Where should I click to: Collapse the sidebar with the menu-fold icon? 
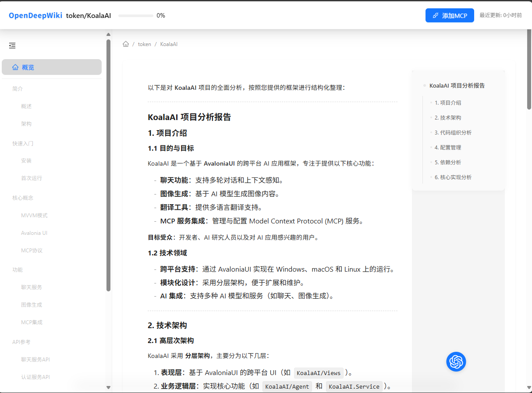pyautogui.click(x=12, y=45)
